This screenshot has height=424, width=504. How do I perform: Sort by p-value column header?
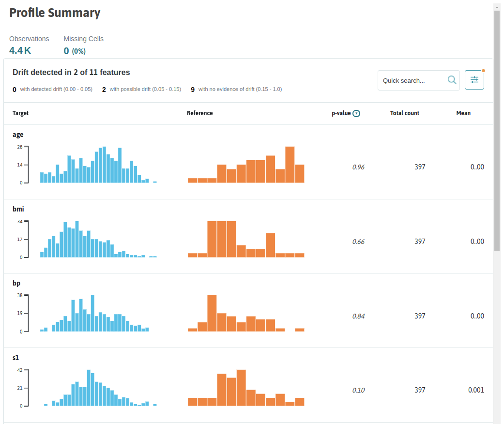tap(341, 113)
